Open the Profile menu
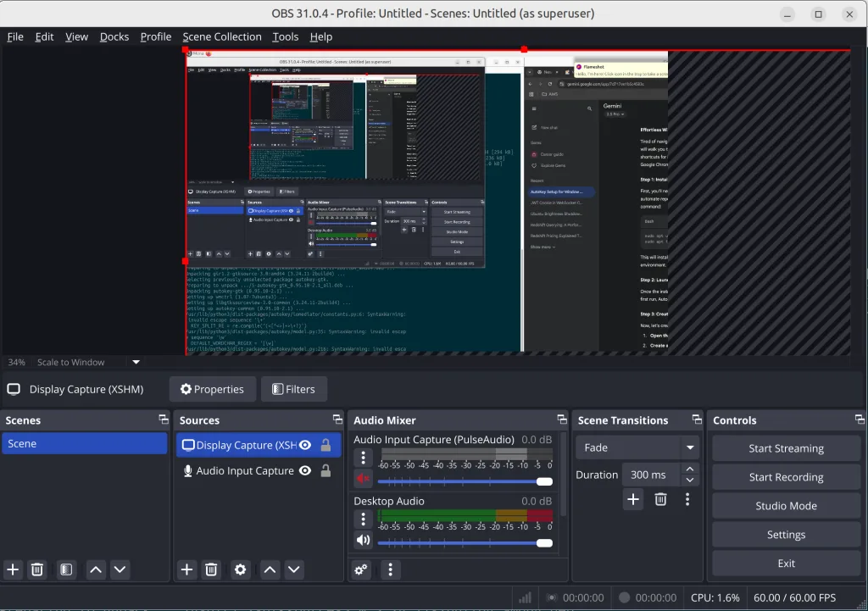Image resolution: width=868 pixels, height=611 pixels. click(x=156, y=36)
